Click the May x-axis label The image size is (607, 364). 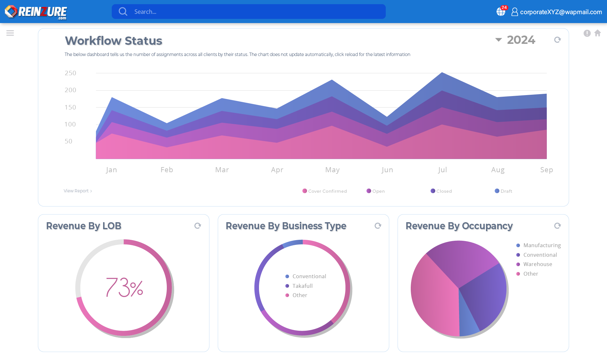coord(332,170)
